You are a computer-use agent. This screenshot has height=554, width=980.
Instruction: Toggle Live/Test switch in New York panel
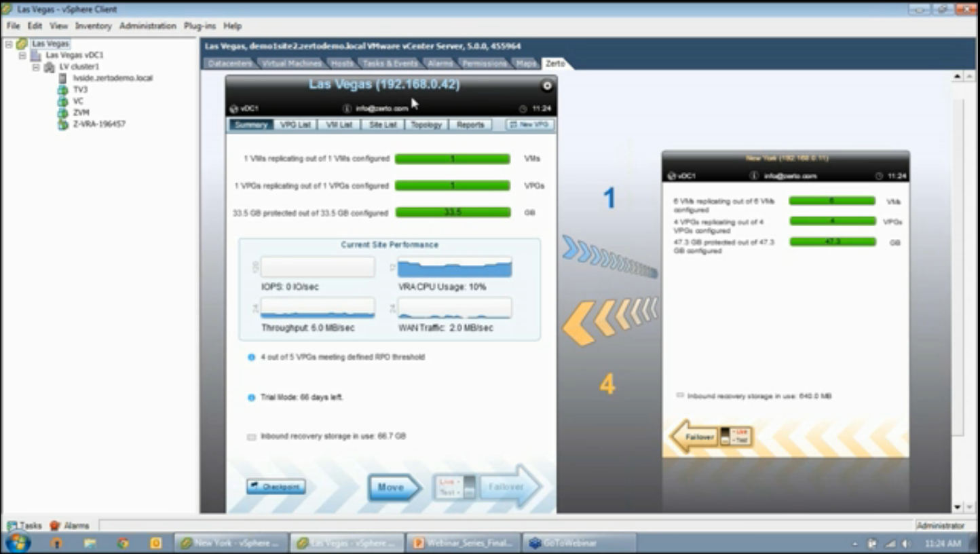725,437
